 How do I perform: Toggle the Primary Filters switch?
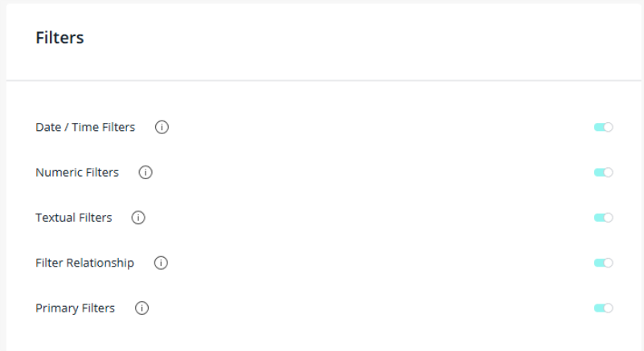pyautogui.click(x=603, y=308)
